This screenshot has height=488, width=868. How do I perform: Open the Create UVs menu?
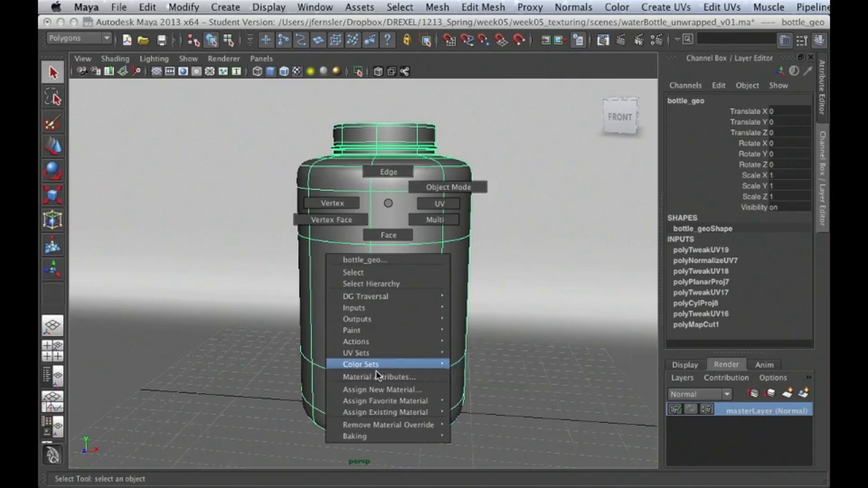(665, 7)
